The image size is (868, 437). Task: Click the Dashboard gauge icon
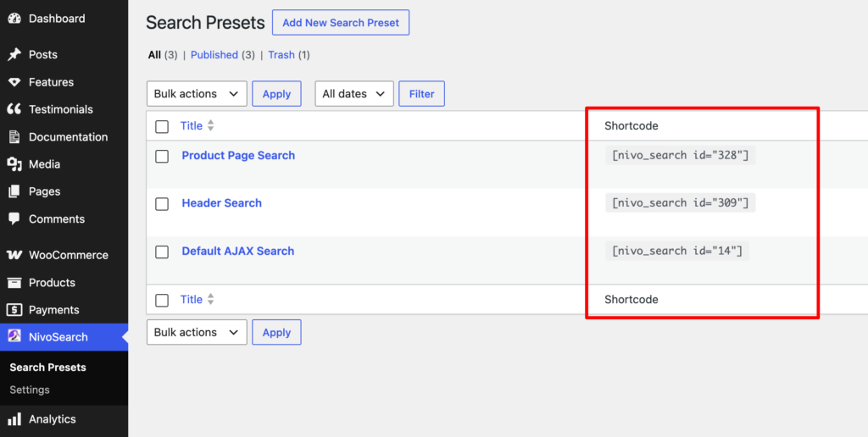coord(14,19)
